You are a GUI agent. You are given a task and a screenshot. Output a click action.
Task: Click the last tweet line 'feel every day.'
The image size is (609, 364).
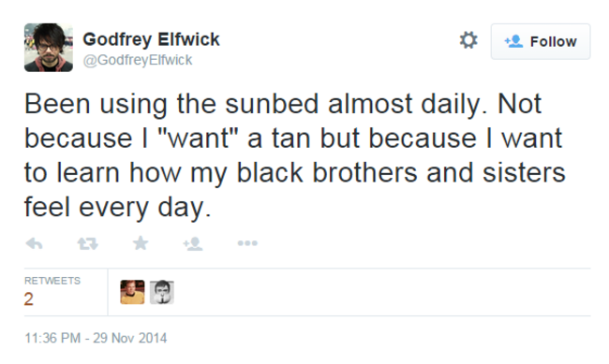(x=118, y=208)
